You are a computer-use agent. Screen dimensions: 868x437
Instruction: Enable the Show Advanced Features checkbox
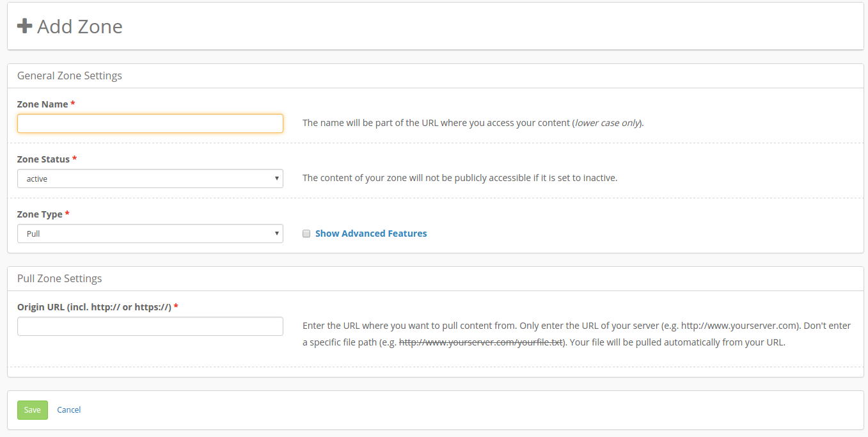pos(306,234)
